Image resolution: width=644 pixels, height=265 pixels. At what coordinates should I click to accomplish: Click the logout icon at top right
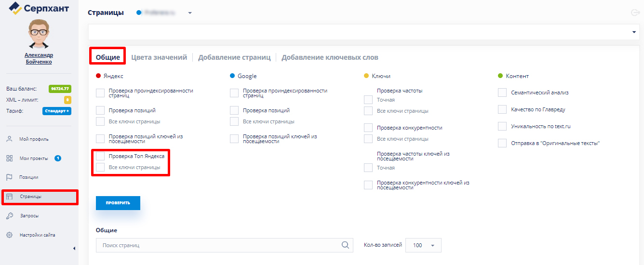[635, 13]
